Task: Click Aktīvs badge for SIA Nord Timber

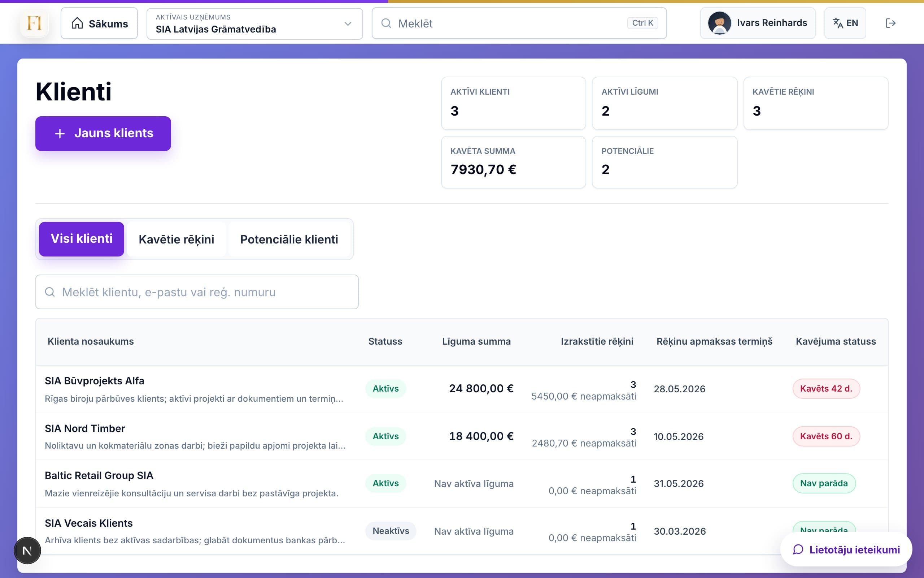Action: click(385, 436)
